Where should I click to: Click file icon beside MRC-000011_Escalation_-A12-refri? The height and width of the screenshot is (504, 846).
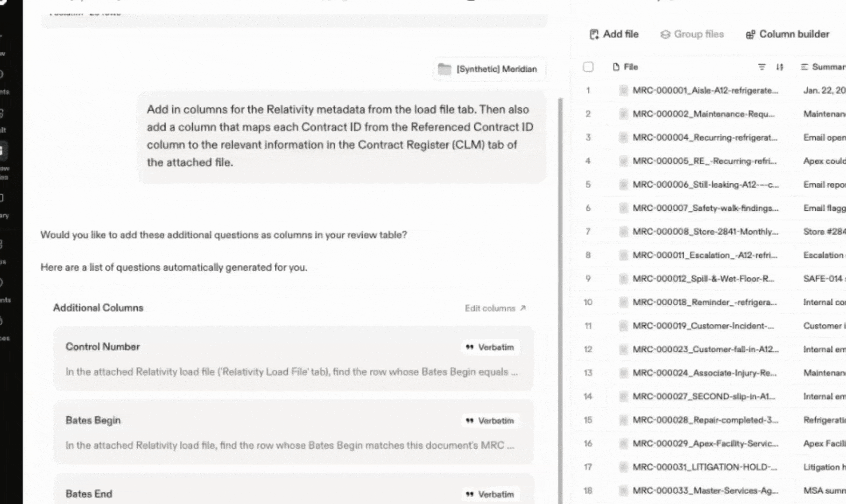click(623, 255)
